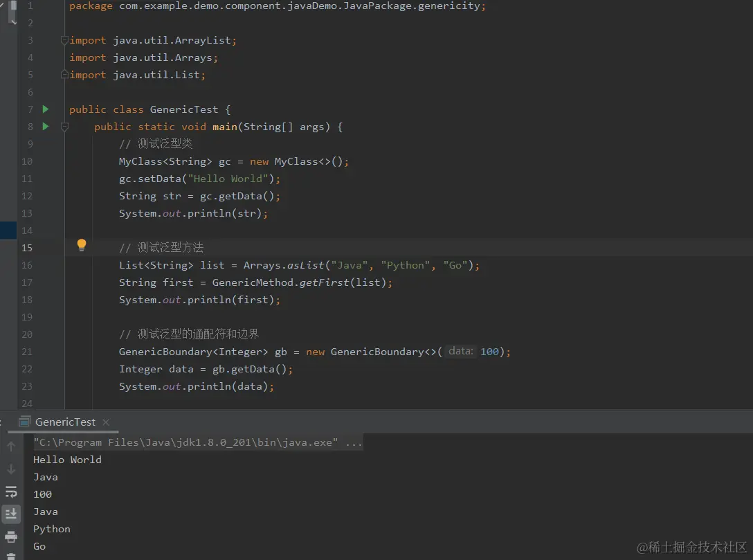Click the 'main' method name on line 8
This screenshot has height=560, width=753.
point(225,127)
